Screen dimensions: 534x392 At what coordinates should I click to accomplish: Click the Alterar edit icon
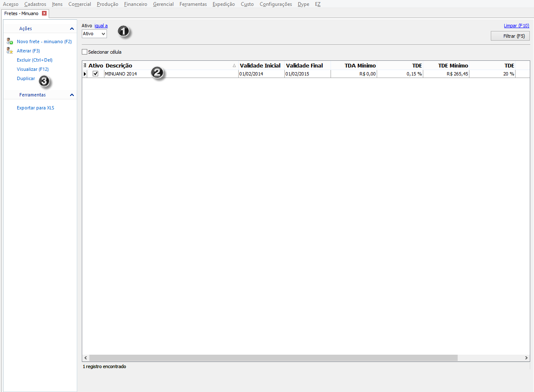click(10, 51)
